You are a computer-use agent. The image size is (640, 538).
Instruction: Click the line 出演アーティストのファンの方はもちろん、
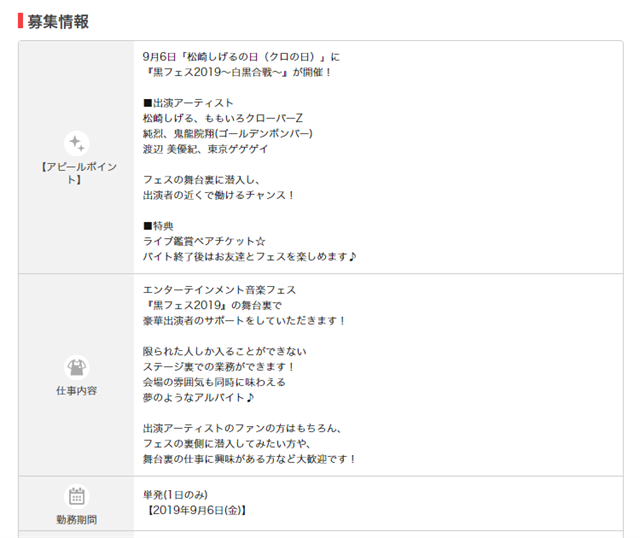[242, 428]
